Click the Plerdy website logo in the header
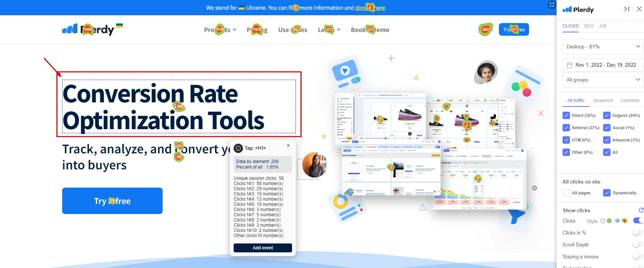This screenshot has width=644, height=268. point(88,29)
